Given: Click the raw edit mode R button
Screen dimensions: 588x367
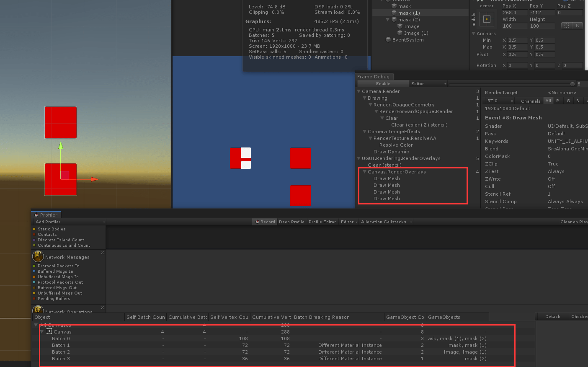Looking at the screenshot, I should 577,26.
